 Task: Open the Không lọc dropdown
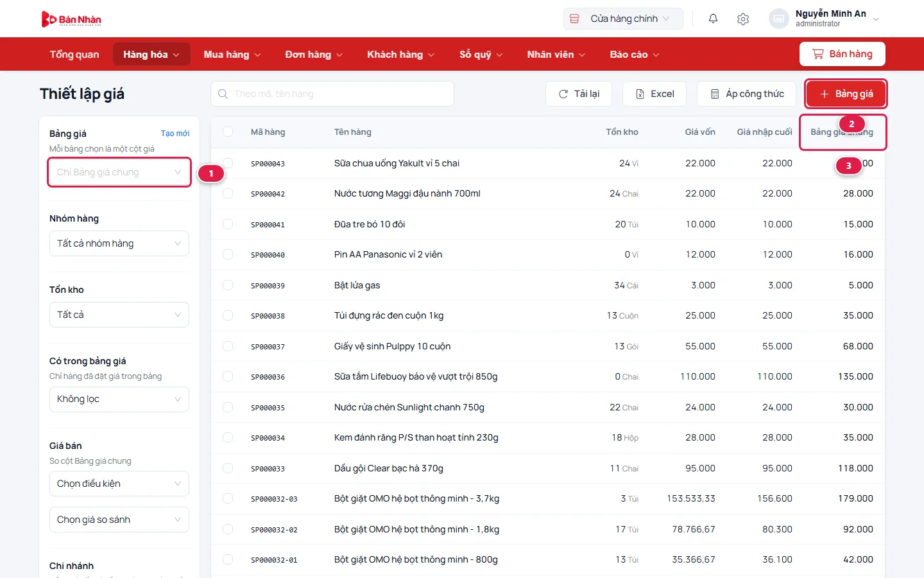point(119,399)
